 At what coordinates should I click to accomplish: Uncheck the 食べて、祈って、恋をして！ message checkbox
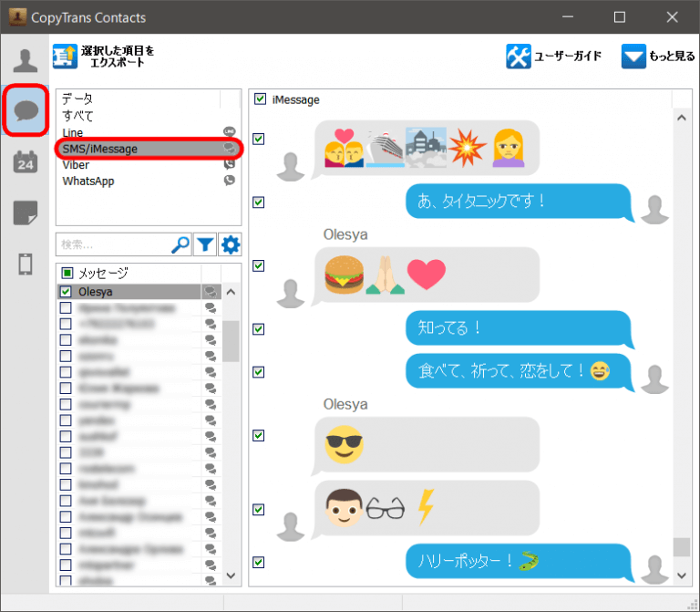coord(259,371)
